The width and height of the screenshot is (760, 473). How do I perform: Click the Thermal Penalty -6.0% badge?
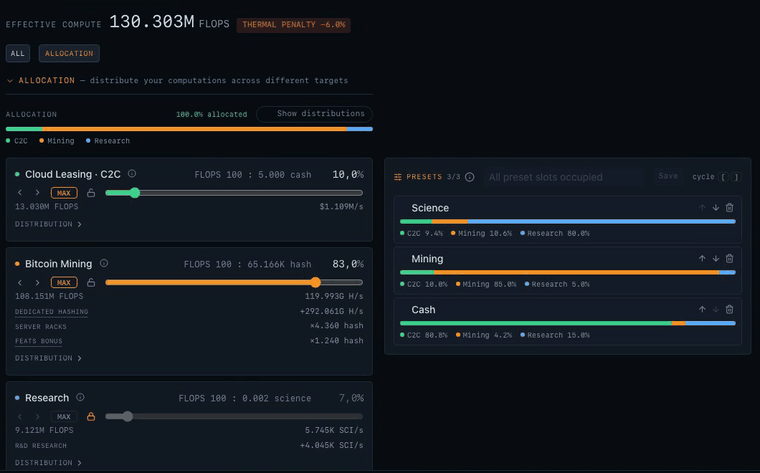(x=293, y=25)
